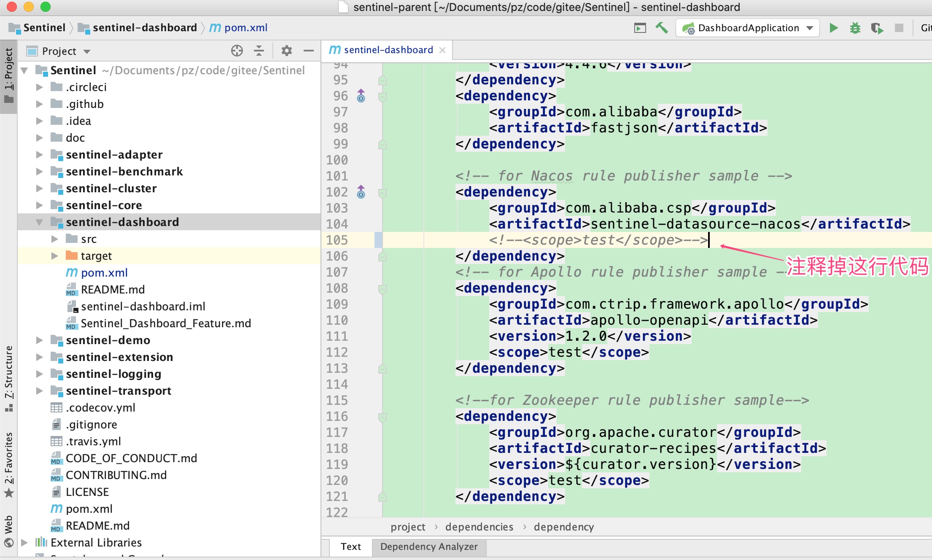Switch to the Text tab
The image size is (932, 560).
(x=351, y=547)
